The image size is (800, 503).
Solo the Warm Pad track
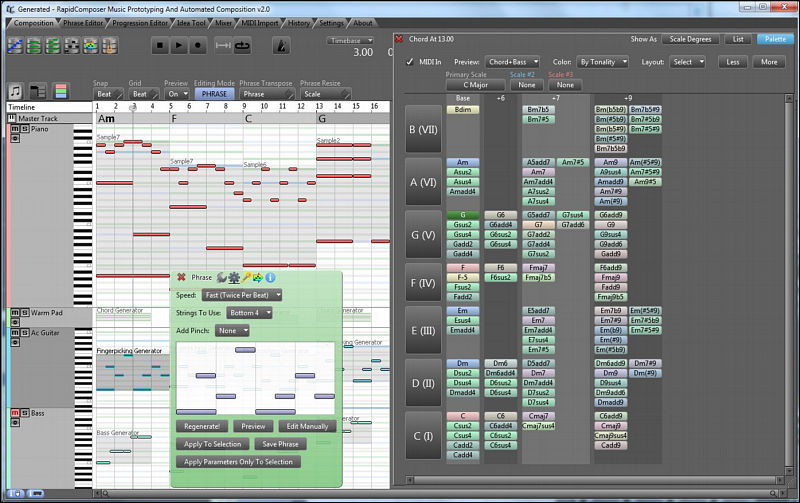[24, 312]
